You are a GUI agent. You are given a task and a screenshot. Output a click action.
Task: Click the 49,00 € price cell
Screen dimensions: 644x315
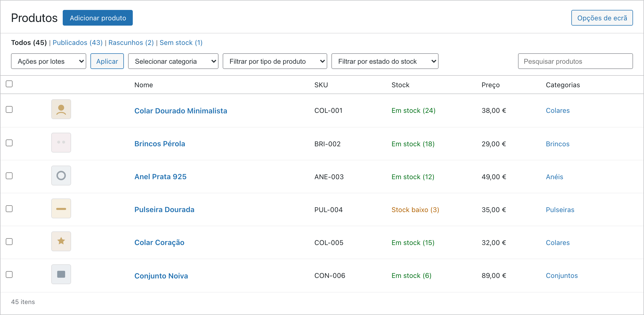[x=494, y=177]
